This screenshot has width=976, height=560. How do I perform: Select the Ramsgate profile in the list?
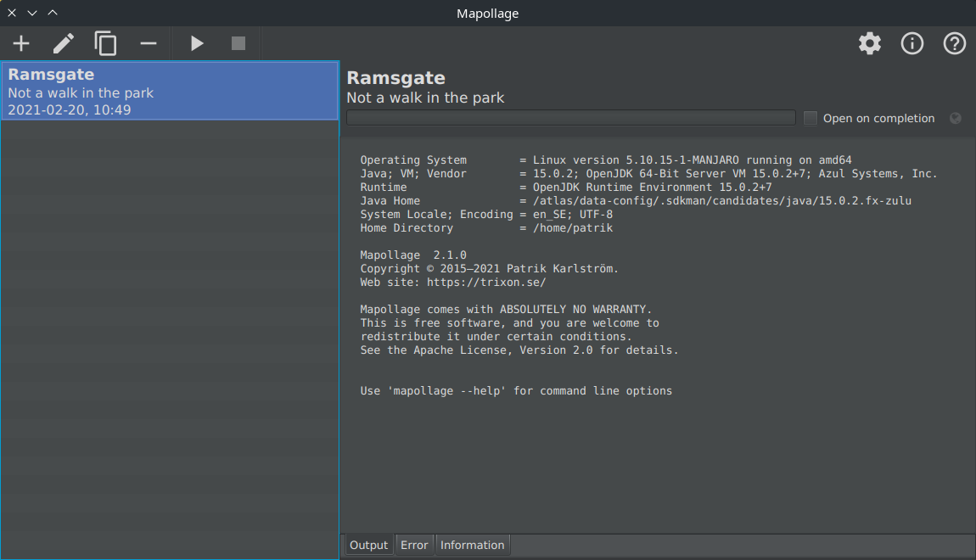pyautogui.click(x=170, y=91)
